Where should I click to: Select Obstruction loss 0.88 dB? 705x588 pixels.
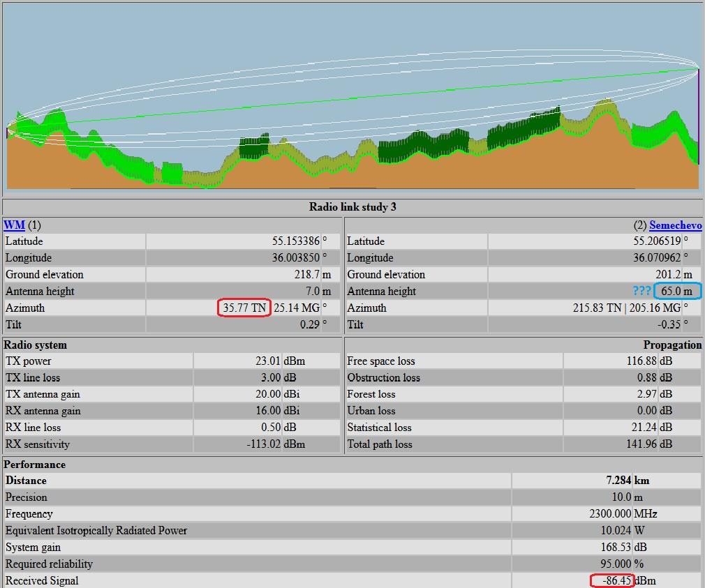[x=655, y=378]
